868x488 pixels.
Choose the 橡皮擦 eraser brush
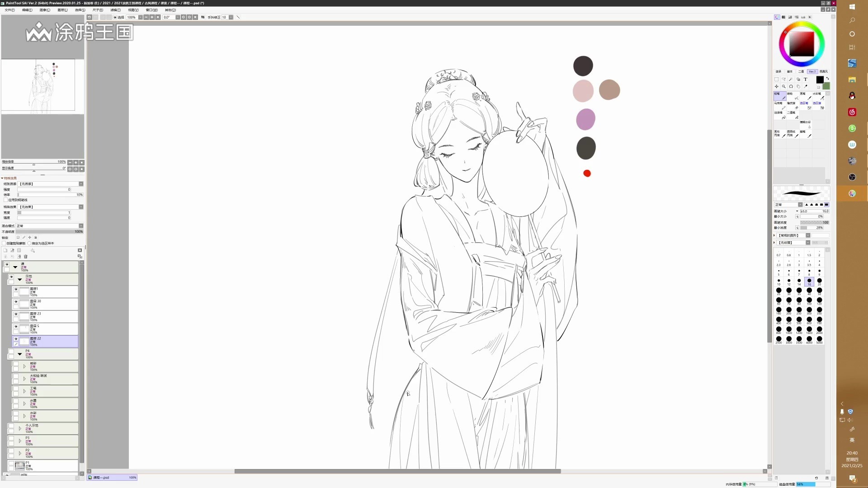[793, 105]
